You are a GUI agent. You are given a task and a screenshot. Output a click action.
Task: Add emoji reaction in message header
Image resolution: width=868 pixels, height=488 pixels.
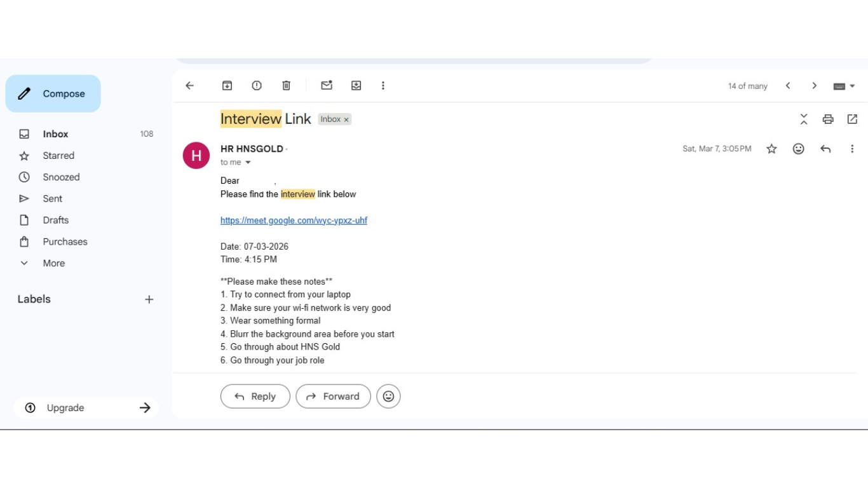click(799, 149)
